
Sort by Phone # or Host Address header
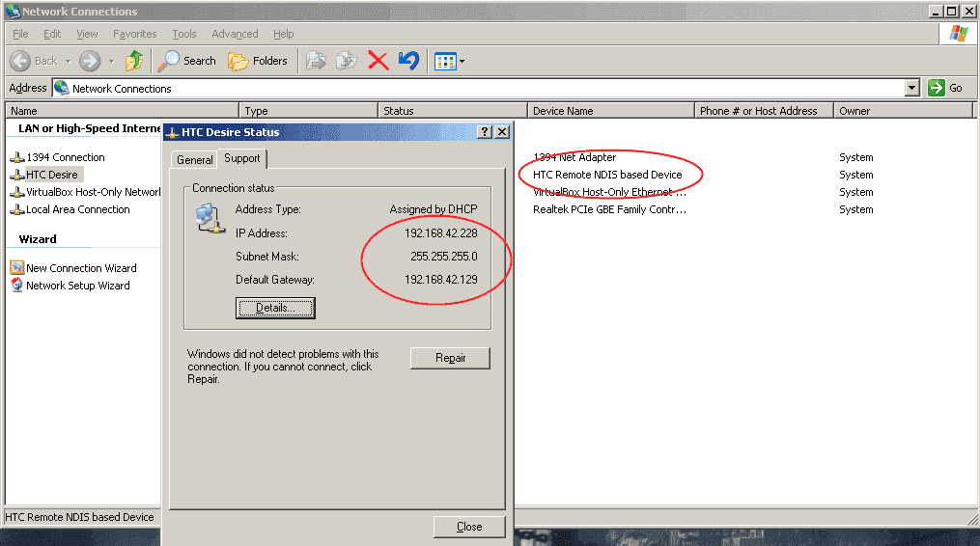click(x=765, y=111)
